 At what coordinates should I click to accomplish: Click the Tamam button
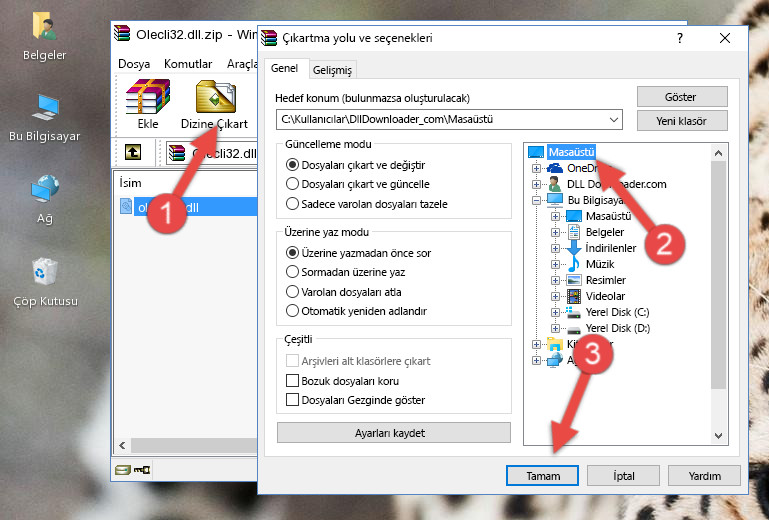click(542, 476)
